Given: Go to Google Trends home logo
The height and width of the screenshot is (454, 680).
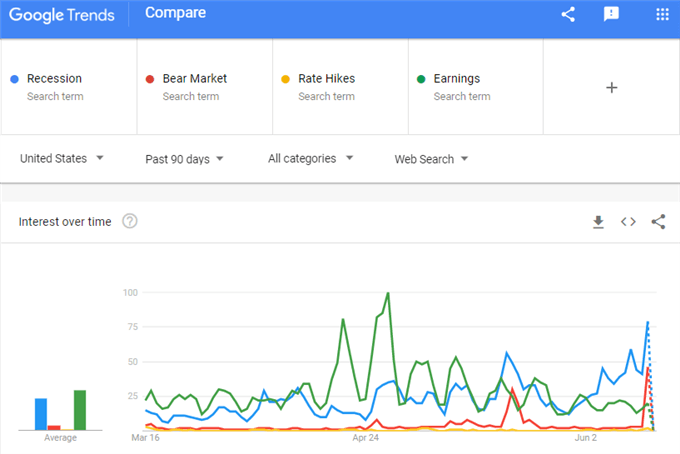Looking at the screenshot, I should [x=62, y=15].
